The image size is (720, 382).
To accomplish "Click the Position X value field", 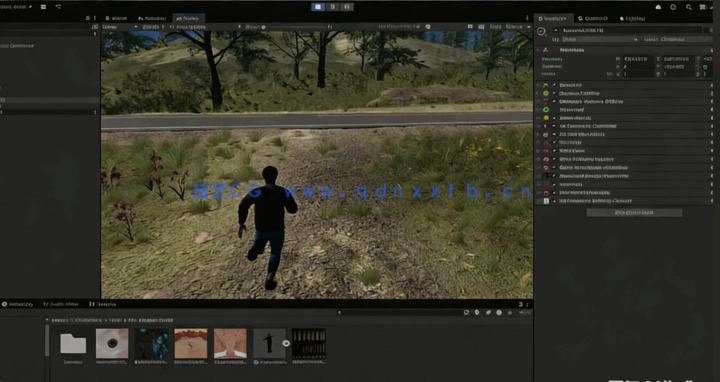I will pyautogui.click(x=638, y=59).
